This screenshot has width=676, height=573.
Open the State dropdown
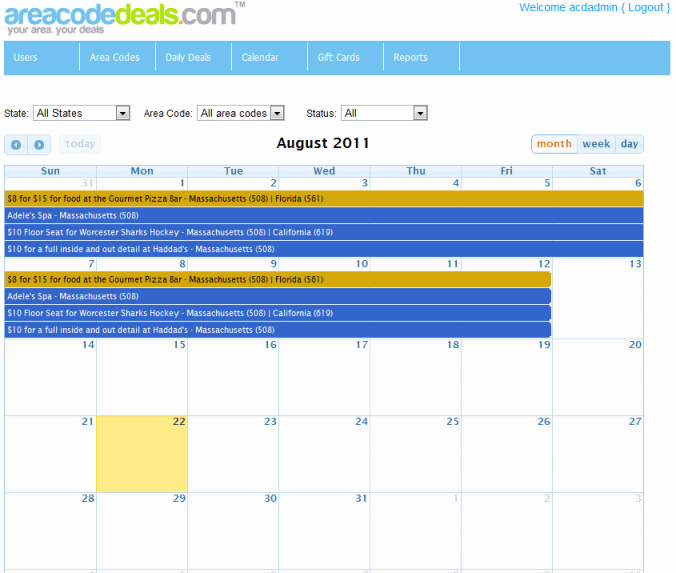(x=81, y=113)
